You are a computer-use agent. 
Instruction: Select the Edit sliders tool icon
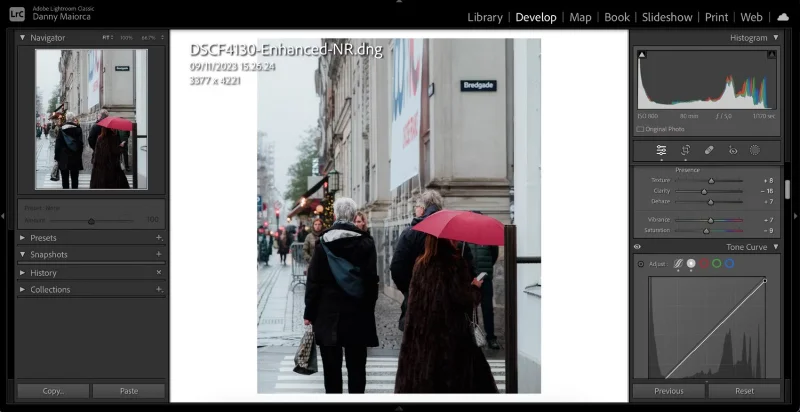click(x=661, y=150)
